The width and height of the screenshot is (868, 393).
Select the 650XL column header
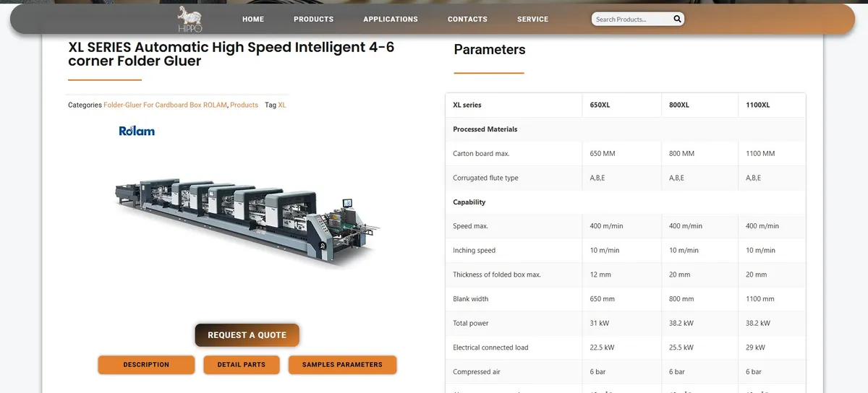click(x=600, y=105)
